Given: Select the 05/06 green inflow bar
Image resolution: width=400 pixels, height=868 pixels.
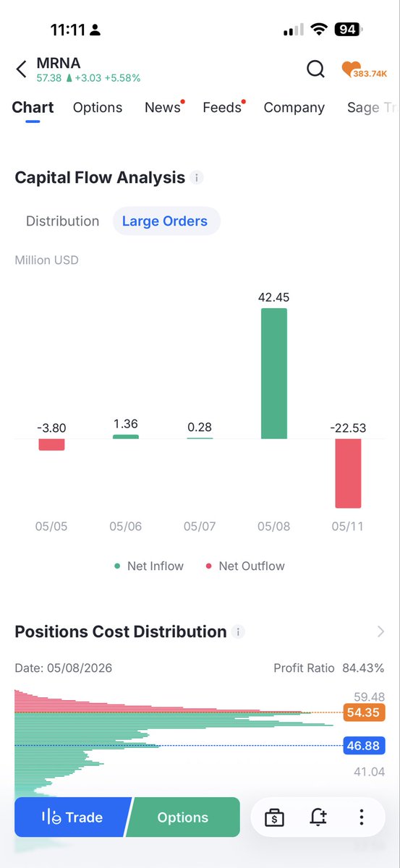Looking at the screenshot, I should point(126,436).
